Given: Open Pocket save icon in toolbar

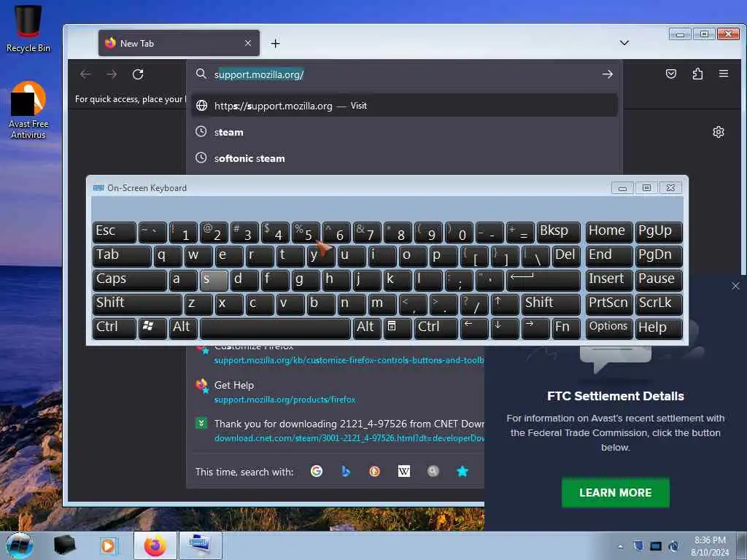Looking at the screenshot, I should (x=671, y=74).
